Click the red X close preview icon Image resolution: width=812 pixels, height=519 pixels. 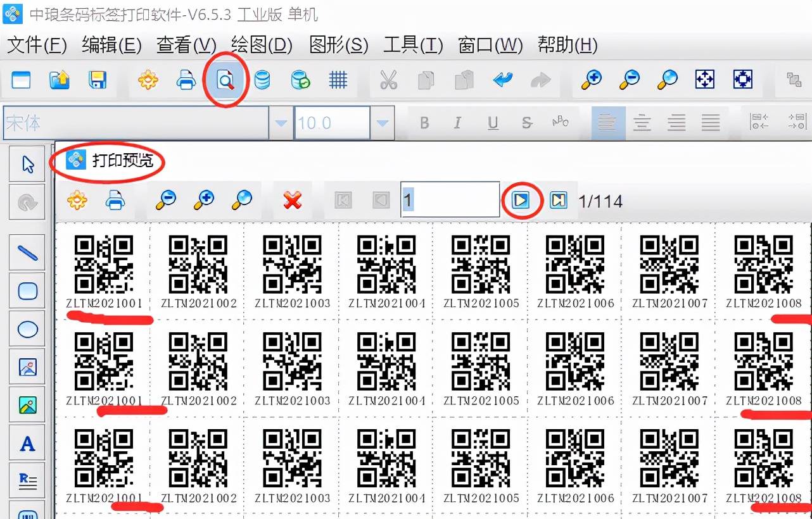pyautogui.click(x=292, y=201)
